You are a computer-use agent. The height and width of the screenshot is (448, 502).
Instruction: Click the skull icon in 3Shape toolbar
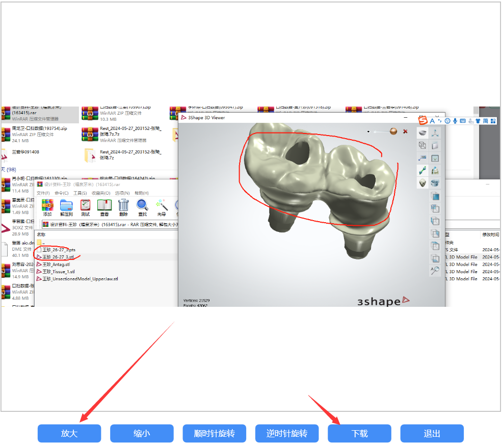point(422,182)
